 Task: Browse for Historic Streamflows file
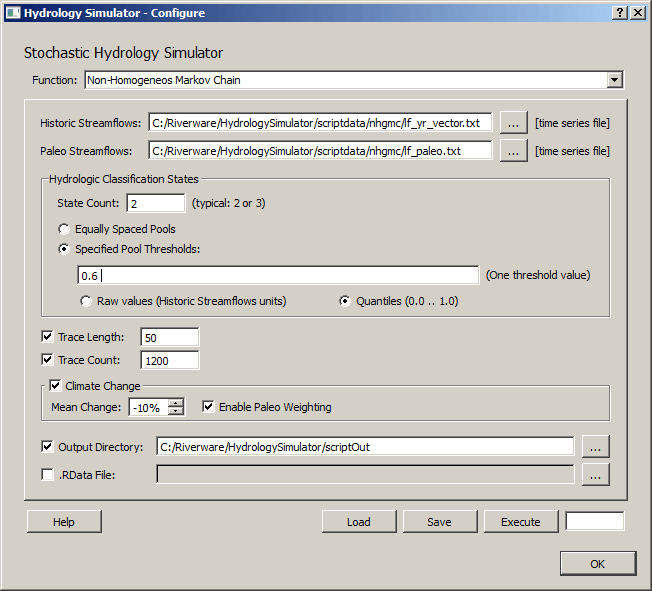click(514, 123)
